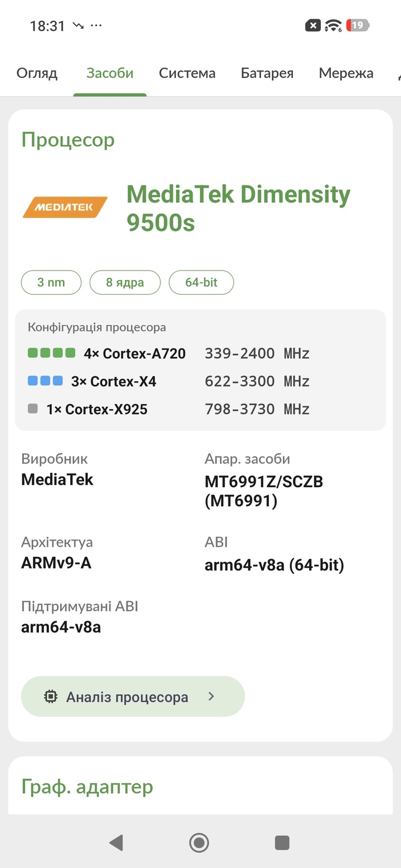Open the Система tab
Image resolution: width=401 pixels, height=868 pixels.
pyautogui.click(x=187, y=73)
